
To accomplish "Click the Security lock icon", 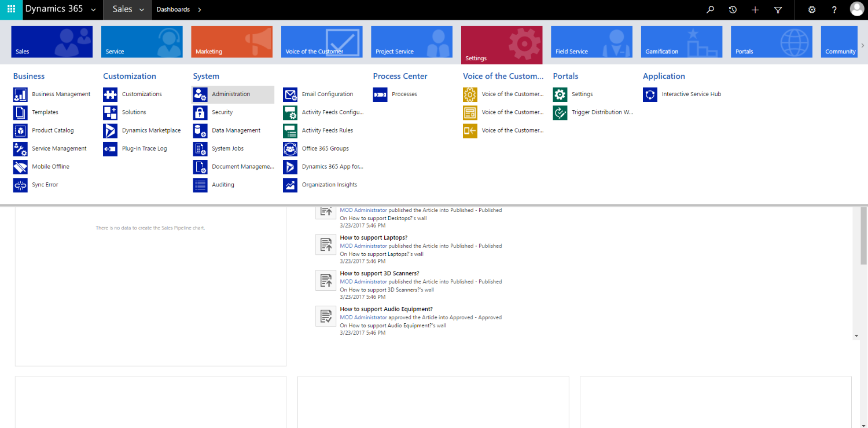I will pyautogui.click(x=200, y=112).
